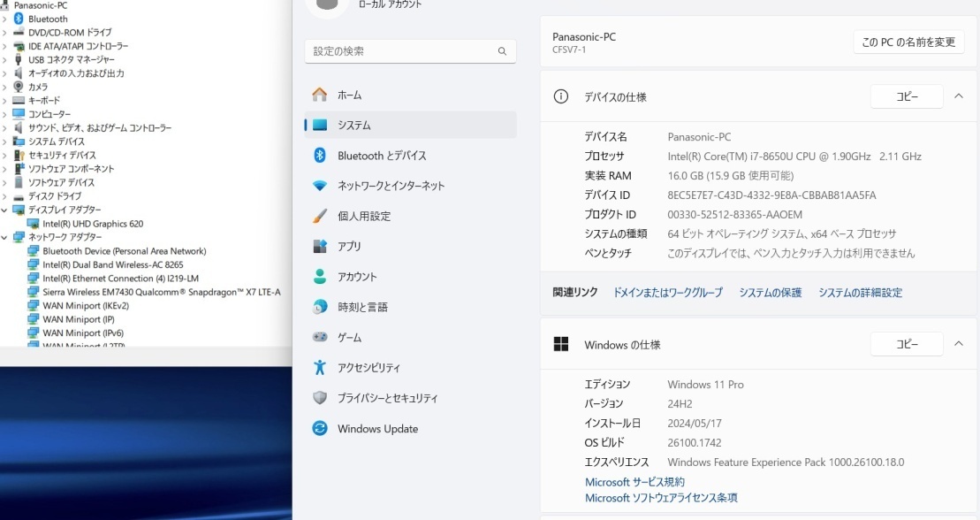The image size is (980, 520).
Task: Select WAN Miniport (IKEv2) entry
Action: click(x=86, y=305)
